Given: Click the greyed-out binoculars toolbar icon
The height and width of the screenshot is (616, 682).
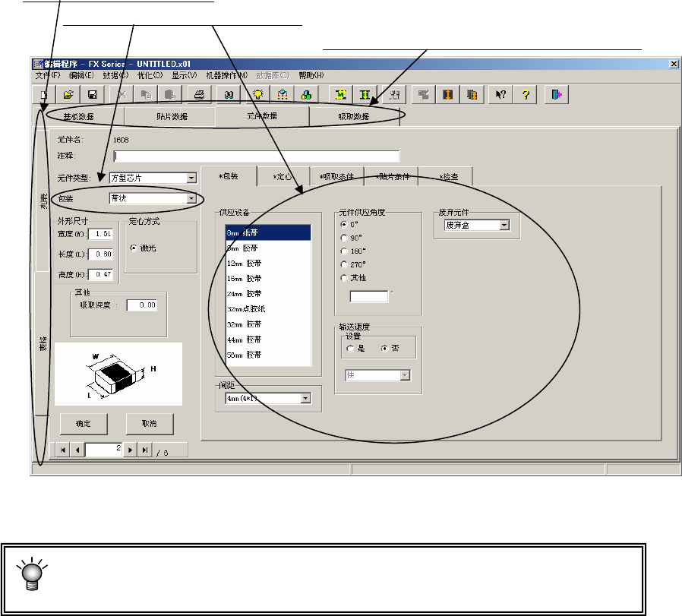Looking at the screenshot, I should (x=394, y=94).
